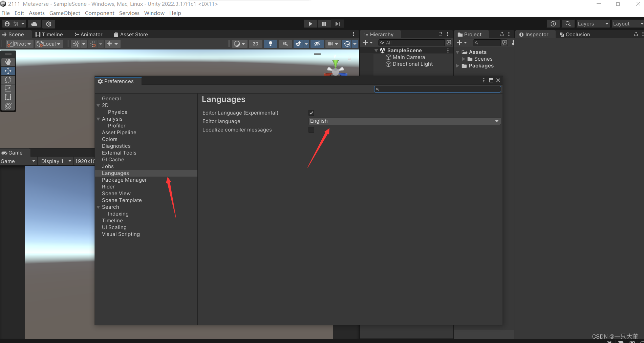Open the Window menu
The height and width of the screenshot is (343, 644).
[x=154, y=13]
